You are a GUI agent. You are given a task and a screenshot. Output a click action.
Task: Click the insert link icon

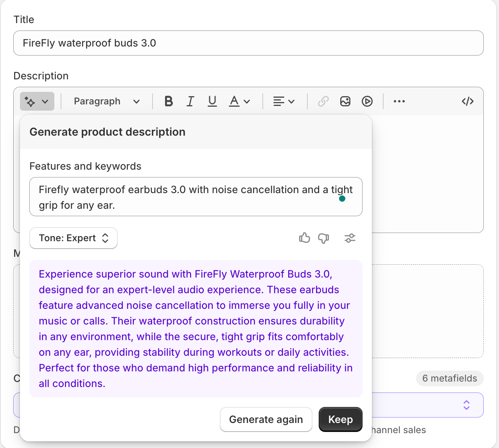(x=323, y=101)
